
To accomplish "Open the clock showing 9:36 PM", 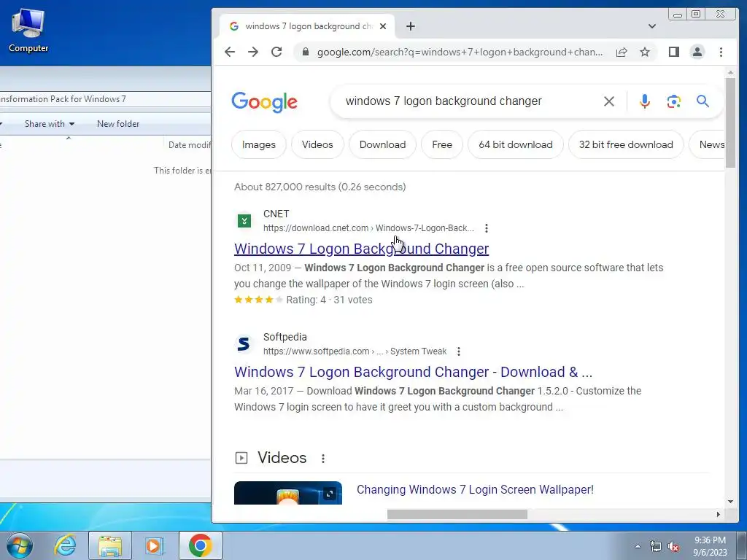I will [x=710, y=546].
